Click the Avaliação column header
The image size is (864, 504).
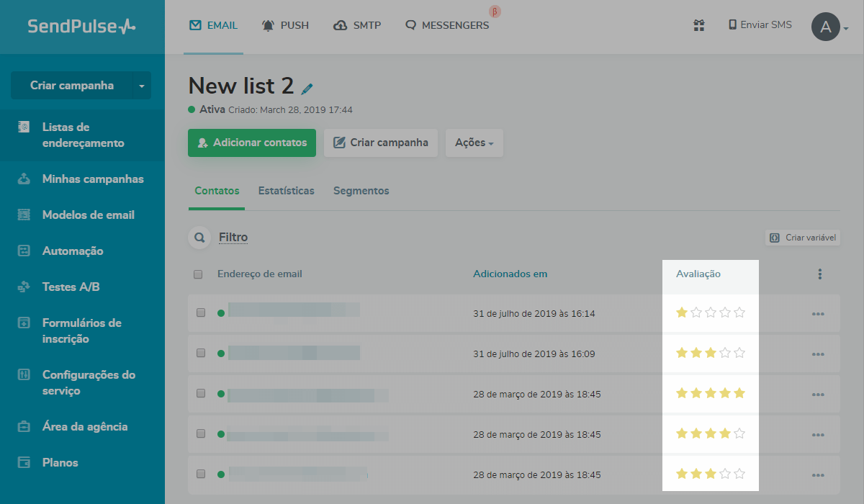[698, 274]
